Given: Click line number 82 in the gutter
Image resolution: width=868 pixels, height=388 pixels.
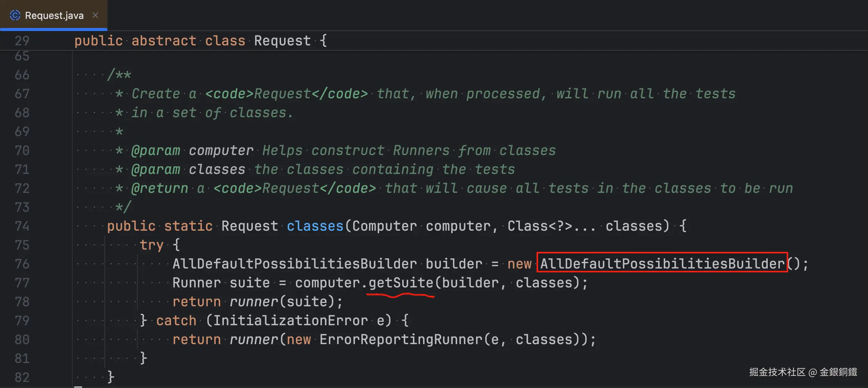Looking at the screenshot, I should coord(22,377).
